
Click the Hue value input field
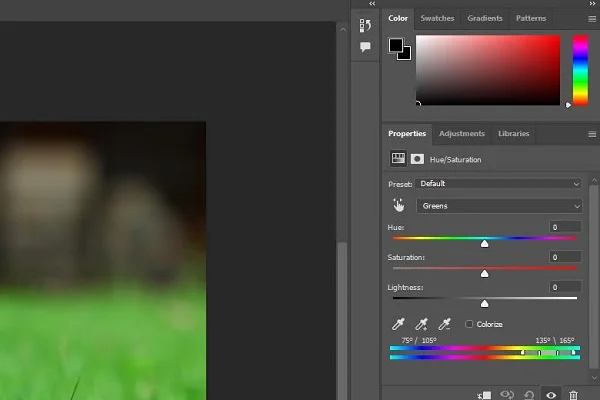[565, 228]
